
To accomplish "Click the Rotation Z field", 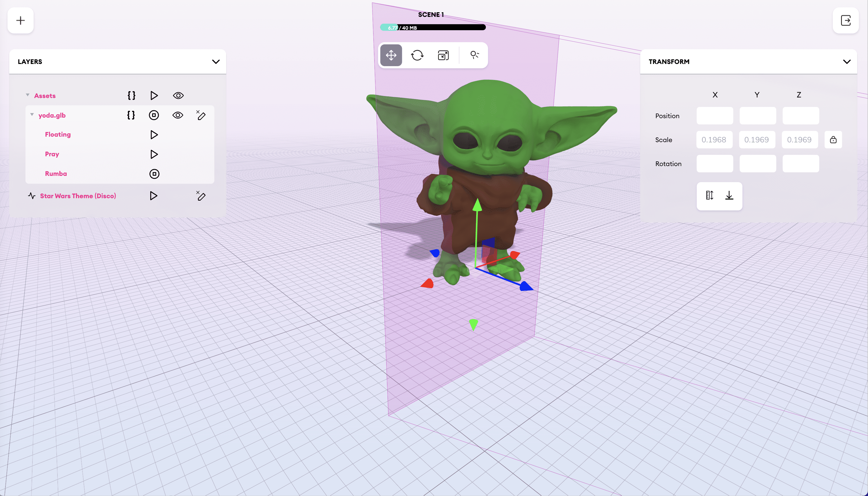I will (x=800, y=164).
